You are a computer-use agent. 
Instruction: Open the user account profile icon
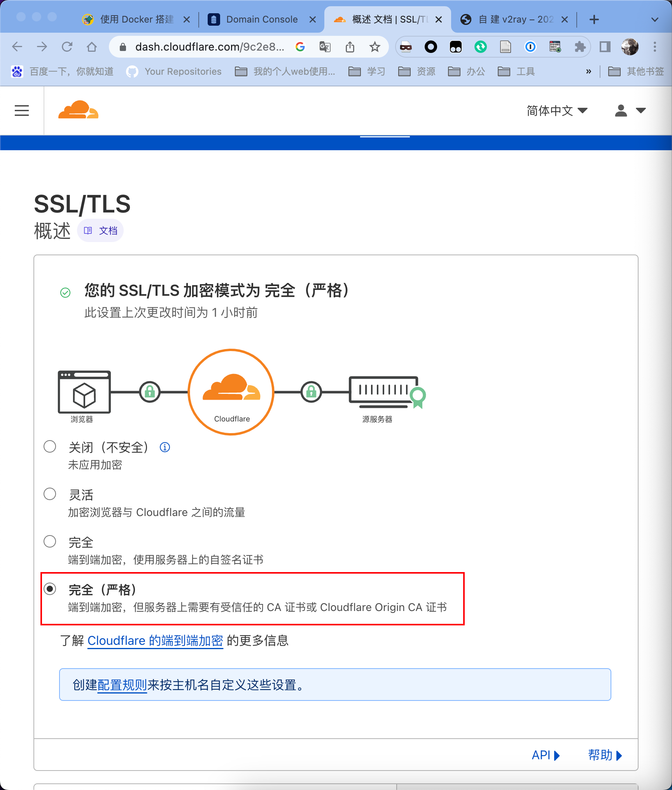[x=621, y=111]
